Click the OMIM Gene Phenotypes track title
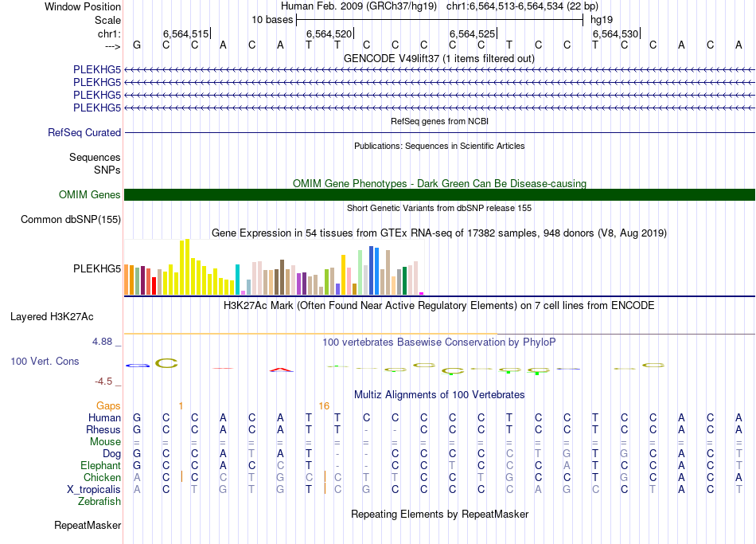 click(439, 183)
